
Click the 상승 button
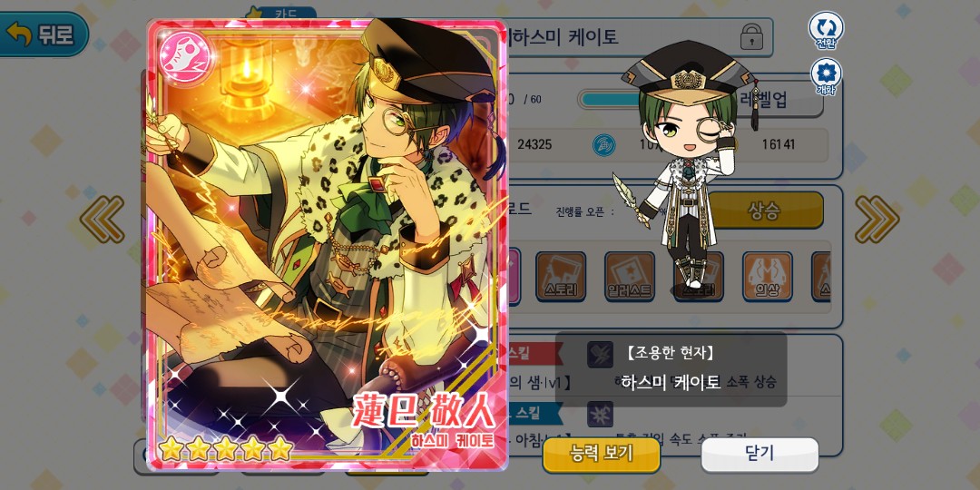point(763,210)
